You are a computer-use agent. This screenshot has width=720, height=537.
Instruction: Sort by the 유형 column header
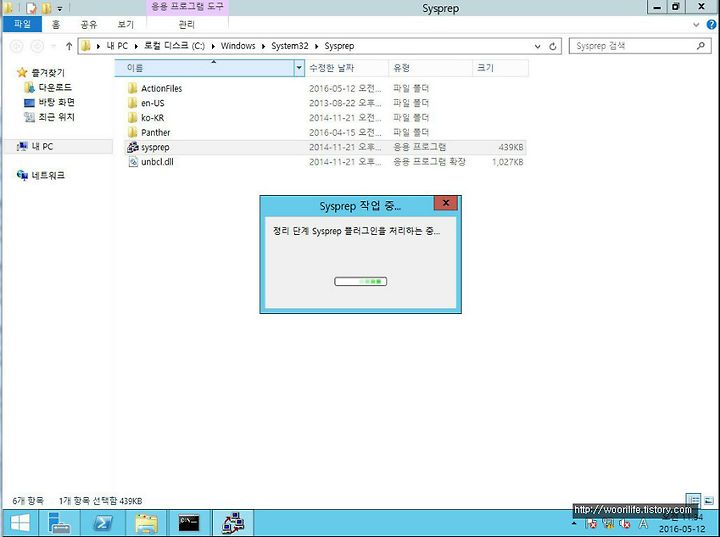click(x=430, y=68)
